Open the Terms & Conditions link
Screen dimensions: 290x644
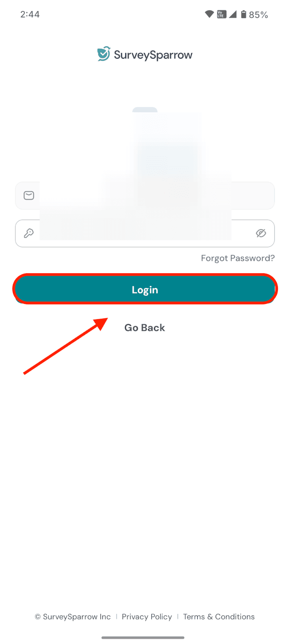click(219, 617)
